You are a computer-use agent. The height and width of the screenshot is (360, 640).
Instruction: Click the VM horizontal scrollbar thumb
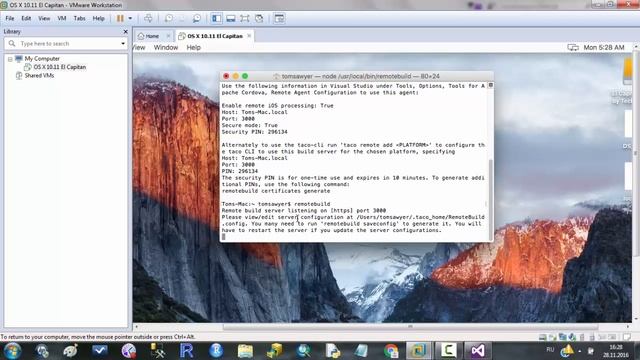click(x=410, y=327)
